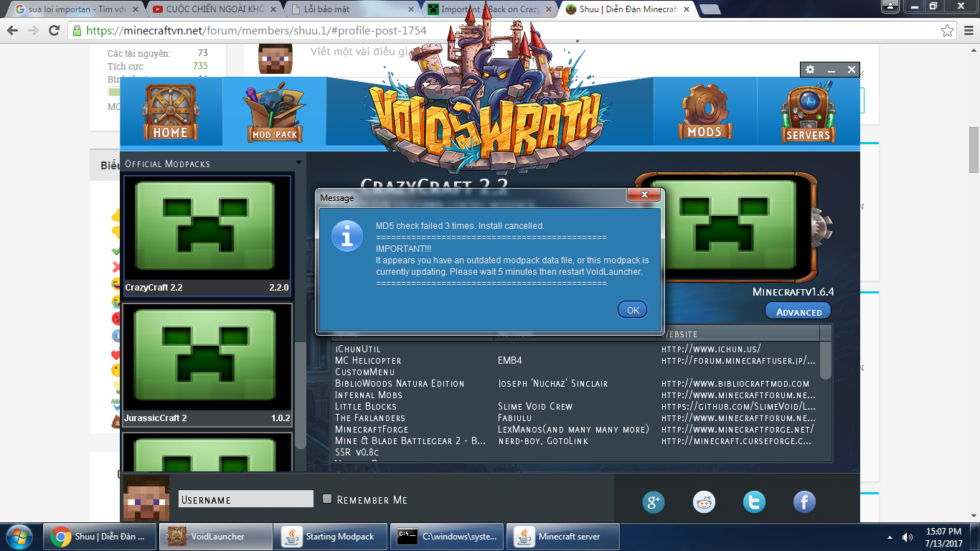
Task: Click the info icon in Message dialog
Action: 347,236
